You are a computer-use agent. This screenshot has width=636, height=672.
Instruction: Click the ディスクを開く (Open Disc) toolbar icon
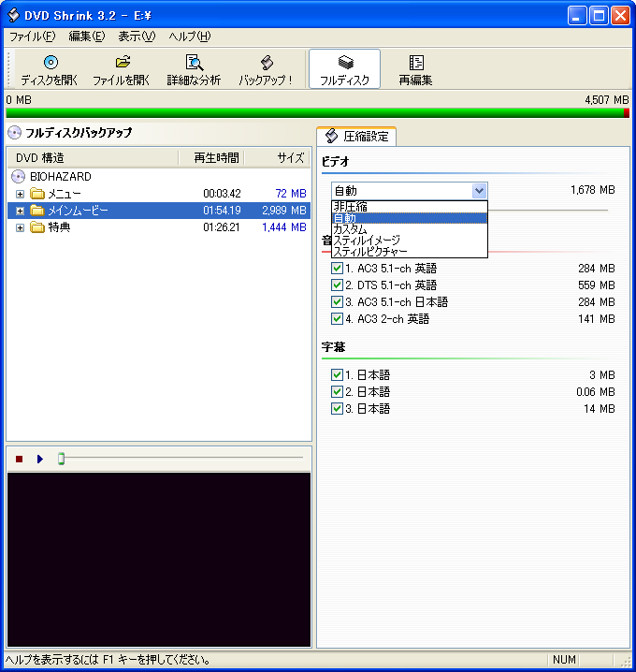[51, 63]
